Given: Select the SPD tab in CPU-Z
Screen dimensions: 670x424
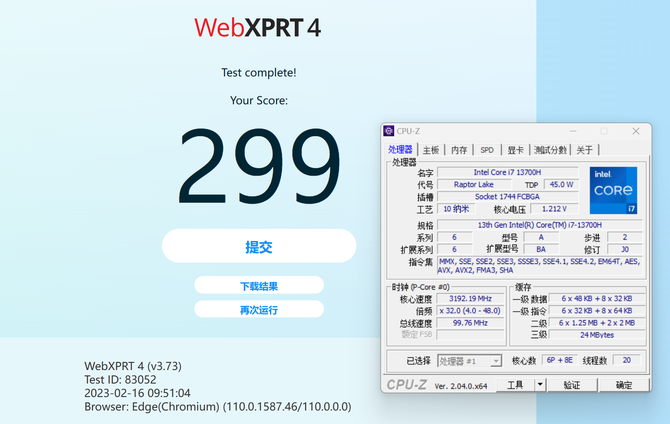Looking at the screenshot, I should [x=487, y=150].
